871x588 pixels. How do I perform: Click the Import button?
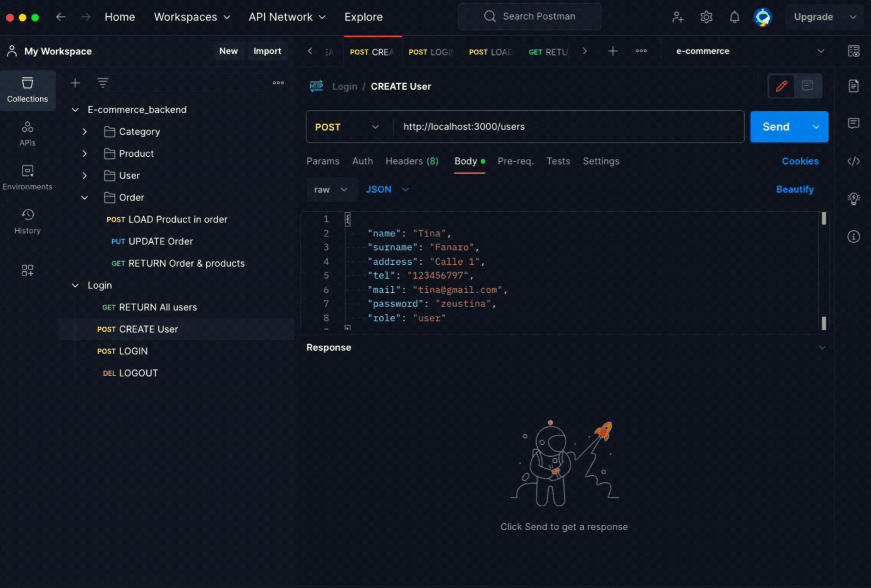(x=267, y=51)
